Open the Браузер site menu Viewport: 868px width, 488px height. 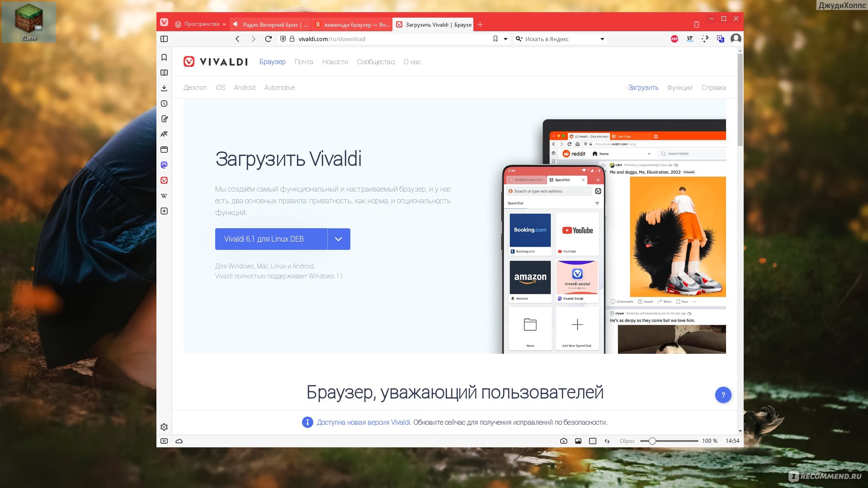[x=272, y=62]
